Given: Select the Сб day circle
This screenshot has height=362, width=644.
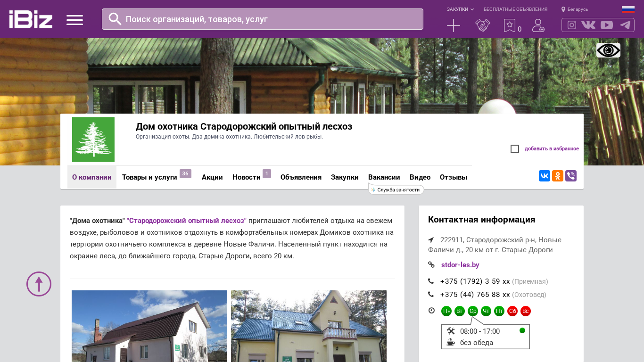Looking at the screenshot, I should [512, 311].
